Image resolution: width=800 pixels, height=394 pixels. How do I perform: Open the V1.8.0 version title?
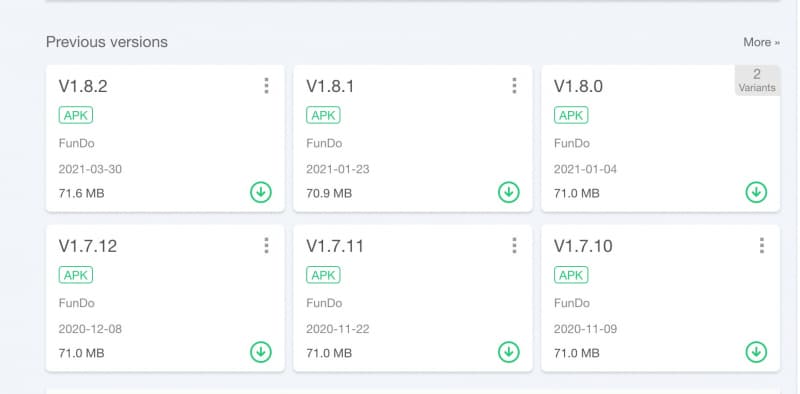pos(579,86)
